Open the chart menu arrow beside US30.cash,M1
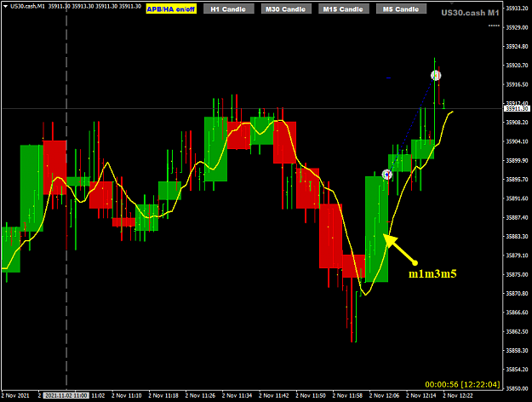 pos(5,6)
